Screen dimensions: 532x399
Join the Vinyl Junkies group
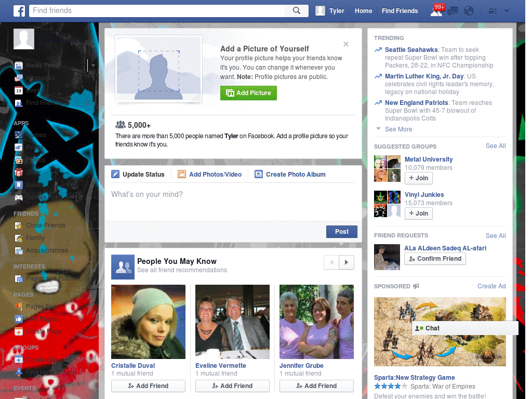pos(418,214)
